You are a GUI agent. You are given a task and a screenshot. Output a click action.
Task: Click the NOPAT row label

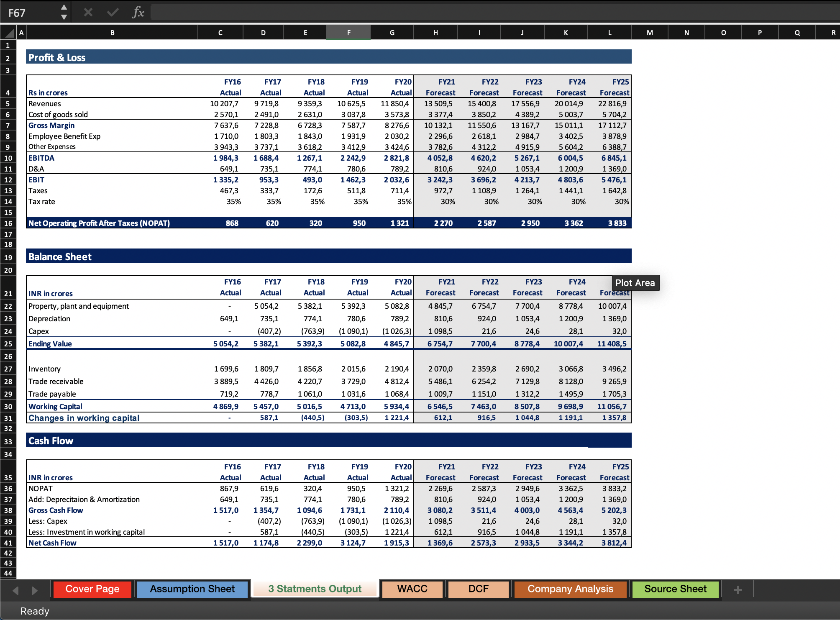99,223
